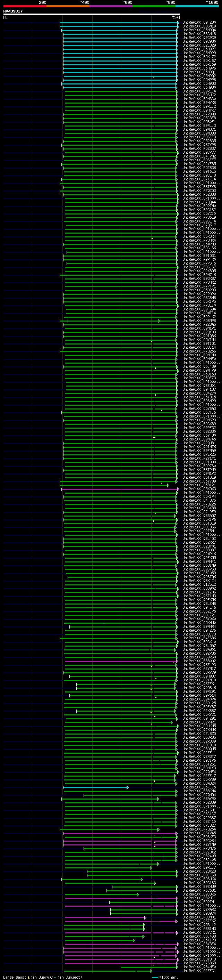Screen dimensions: 222x980
Task: Click label UniRef100_C7J6H1
Action: tap(199, 810)
